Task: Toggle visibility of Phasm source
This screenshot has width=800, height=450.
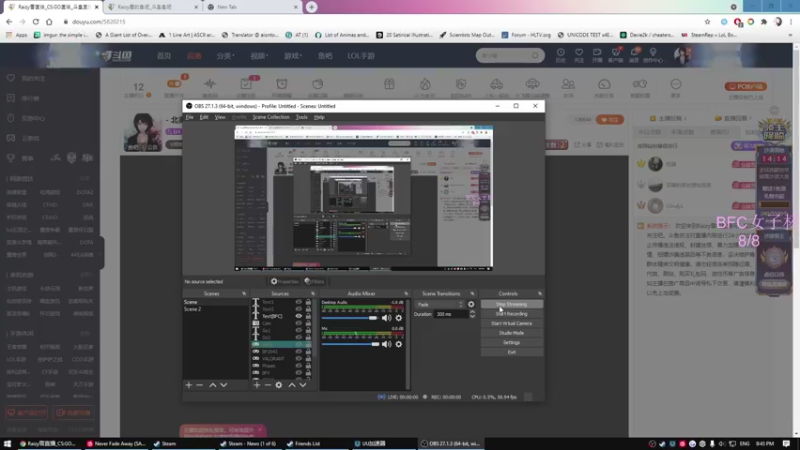Action: click(x=298, y=366)
